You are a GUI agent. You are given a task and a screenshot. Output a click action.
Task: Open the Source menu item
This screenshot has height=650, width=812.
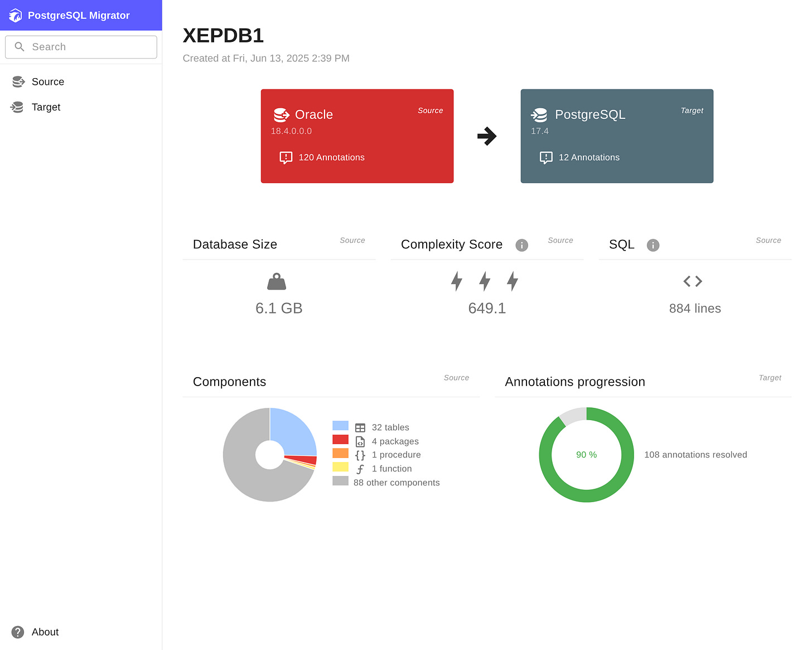pos(81,82)
